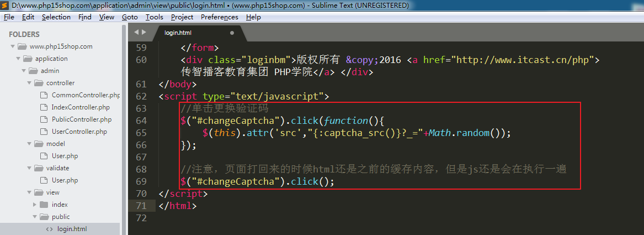Open the Preferences menu
644x235 pixels.
219,17
